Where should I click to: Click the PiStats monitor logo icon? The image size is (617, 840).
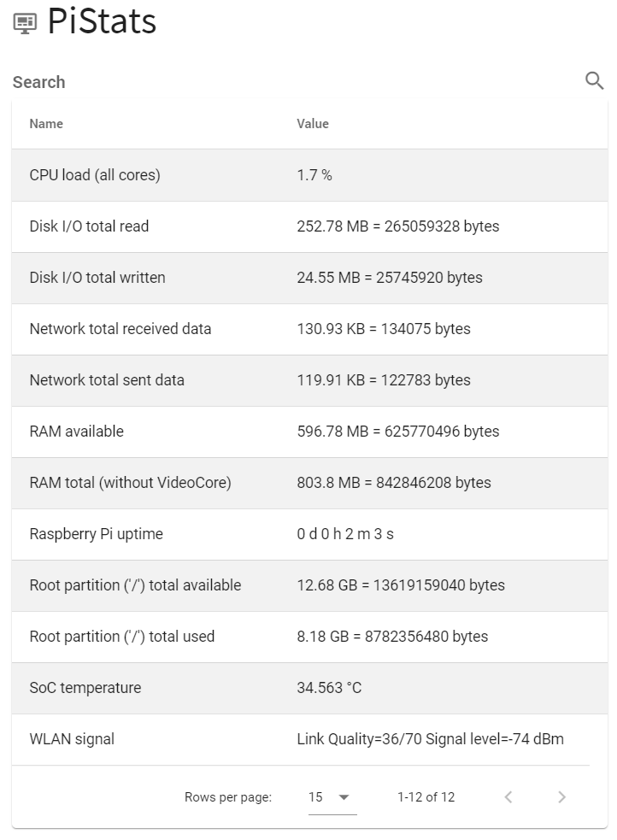pyautogui.click(x=25, y=23)
